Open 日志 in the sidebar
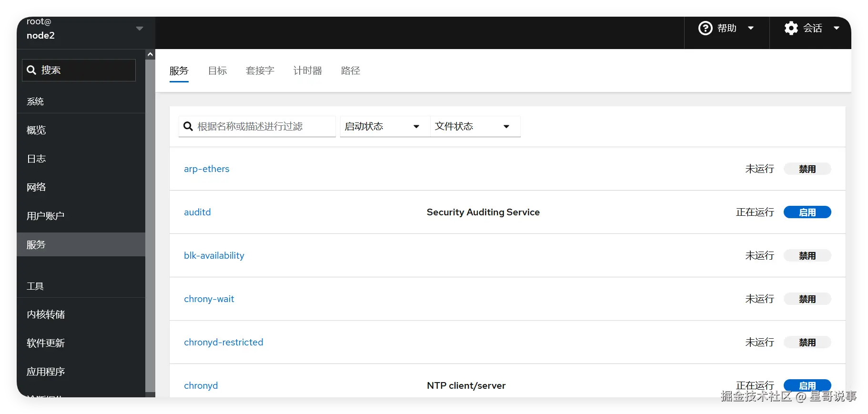Viewport: 868px width, 414px height. pos(81,159)
